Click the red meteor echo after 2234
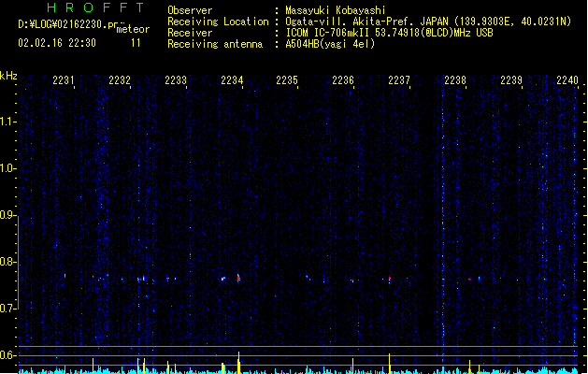 pos(238,278)
